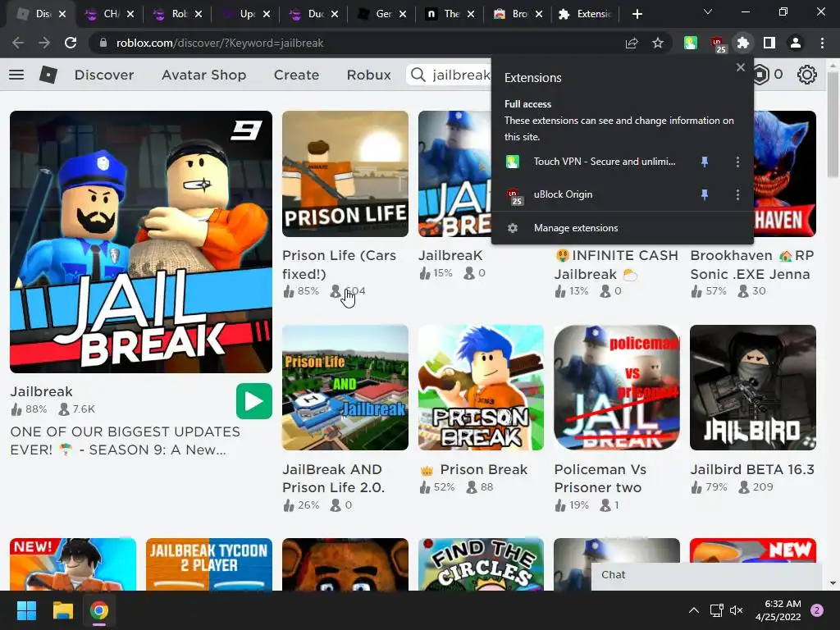This screenshot has height=630, width=840.
Task: Open the Touch VPN toolbar extension icon
Action: pos(691,43)
